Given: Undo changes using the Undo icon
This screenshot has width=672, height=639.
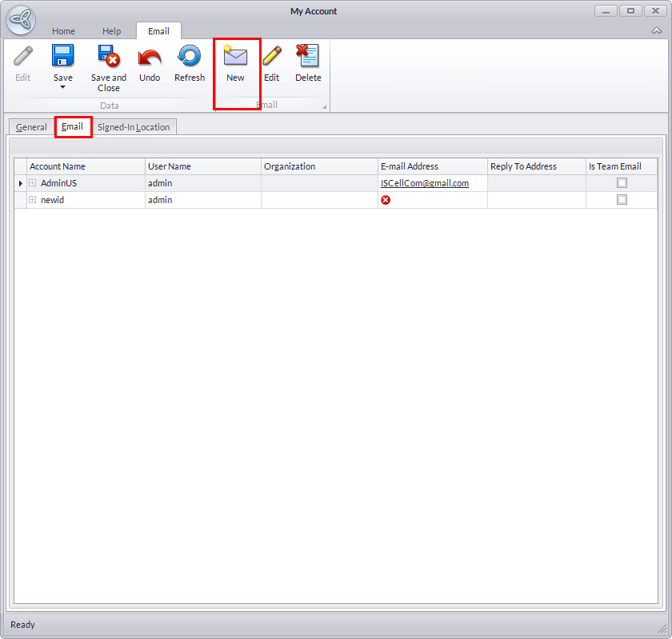Looking at the screenshot, I should tap(150, 56).
